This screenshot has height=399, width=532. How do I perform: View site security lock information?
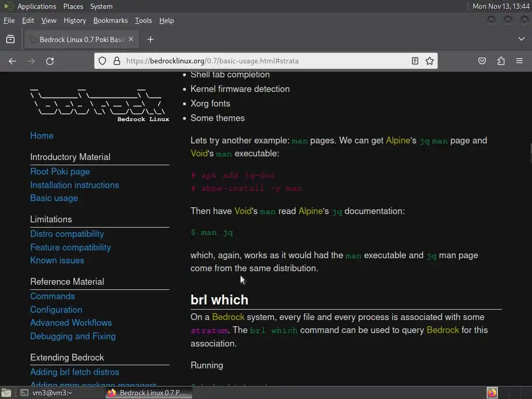[117, 61]
